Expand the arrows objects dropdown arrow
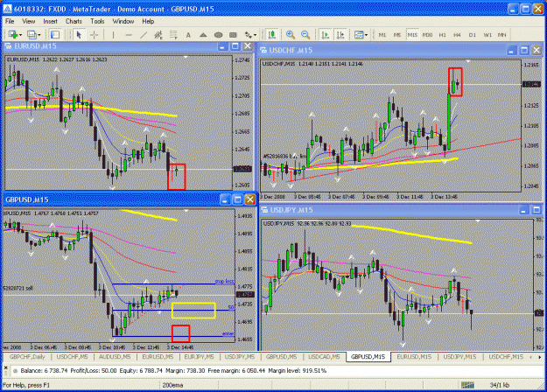The image size is (547, 392). click(x=255, y=35)
